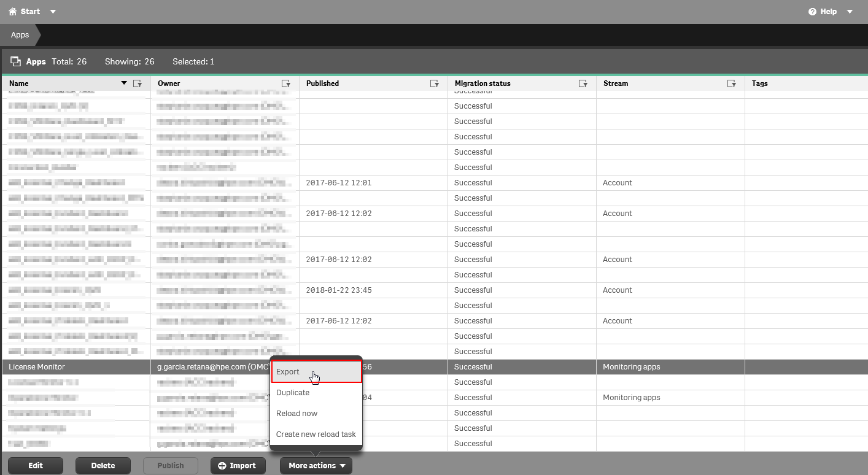Click the 2018-01-22 23:45 published date
This screenshot has width=868, height=475.
tap(339, 290)
